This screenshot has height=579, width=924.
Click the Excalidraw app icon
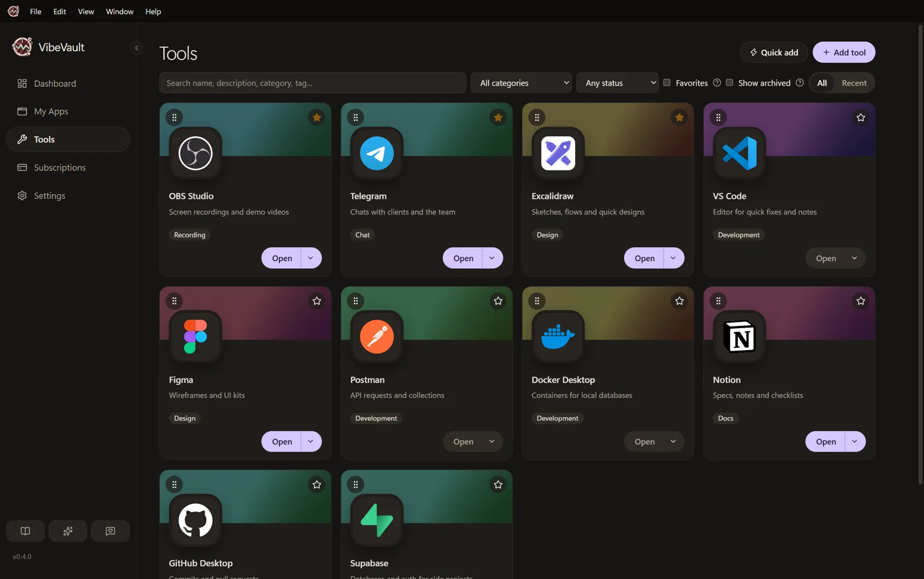tap(558, 153)
